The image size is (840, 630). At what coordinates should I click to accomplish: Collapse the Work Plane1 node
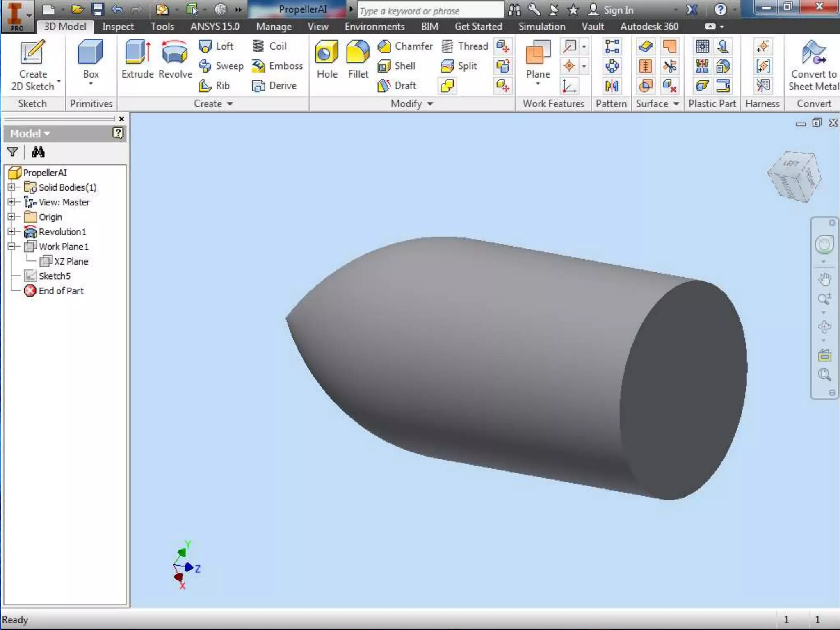pos(11,247)
